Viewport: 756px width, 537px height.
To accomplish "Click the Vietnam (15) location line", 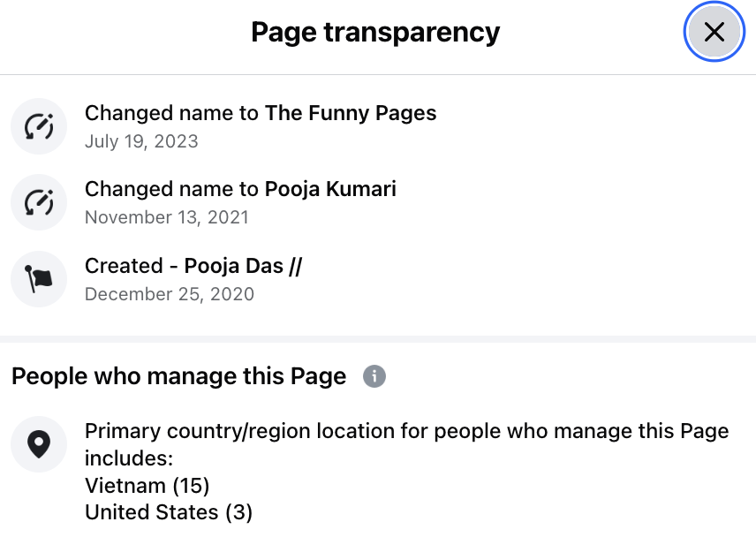I will (147, 486).
